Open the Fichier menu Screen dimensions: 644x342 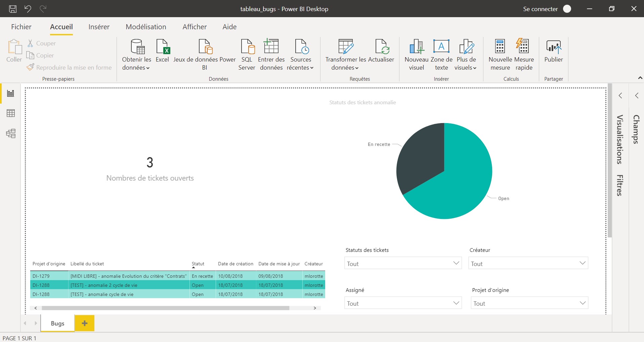click(21, 27)
